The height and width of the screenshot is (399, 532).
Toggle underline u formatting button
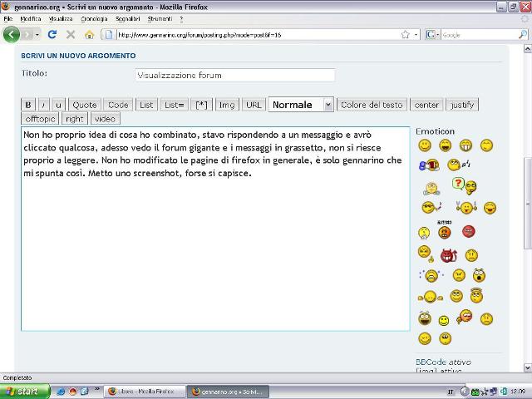tap(58, 105)
